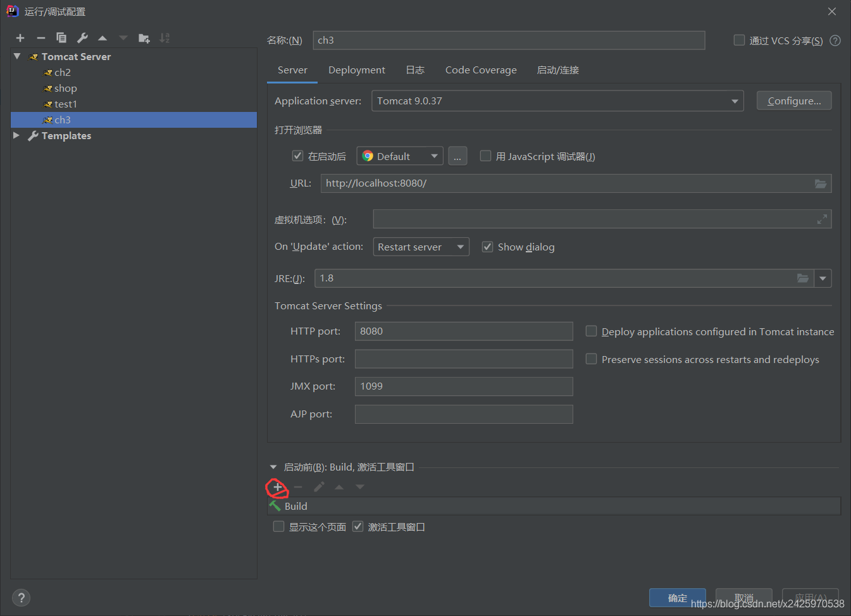Move before-launch task down

(360, 487)
